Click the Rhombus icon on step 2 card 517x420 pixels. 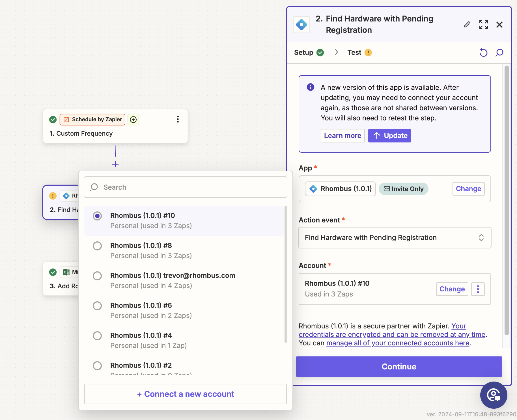[x=66, y=196]
